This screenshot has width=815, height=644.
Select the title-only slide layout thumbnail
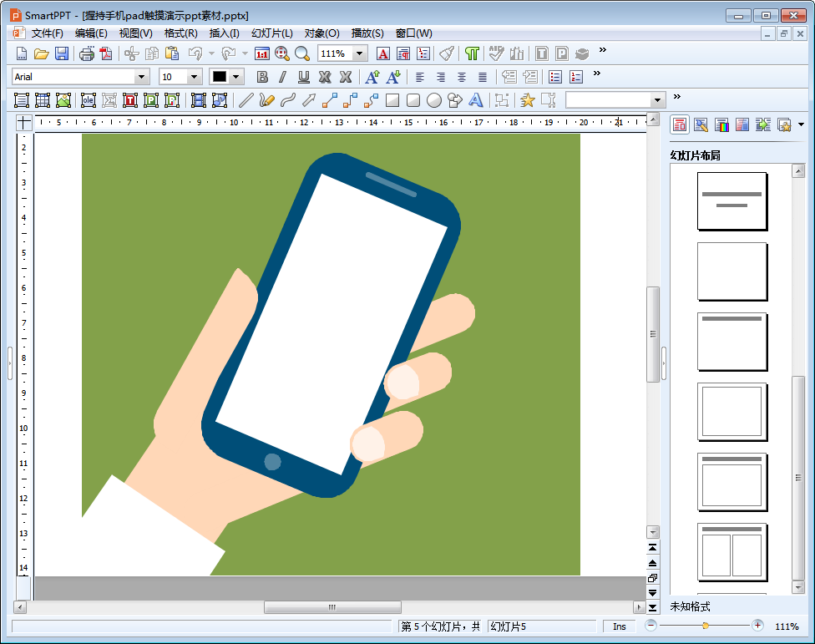click(731, 342)
